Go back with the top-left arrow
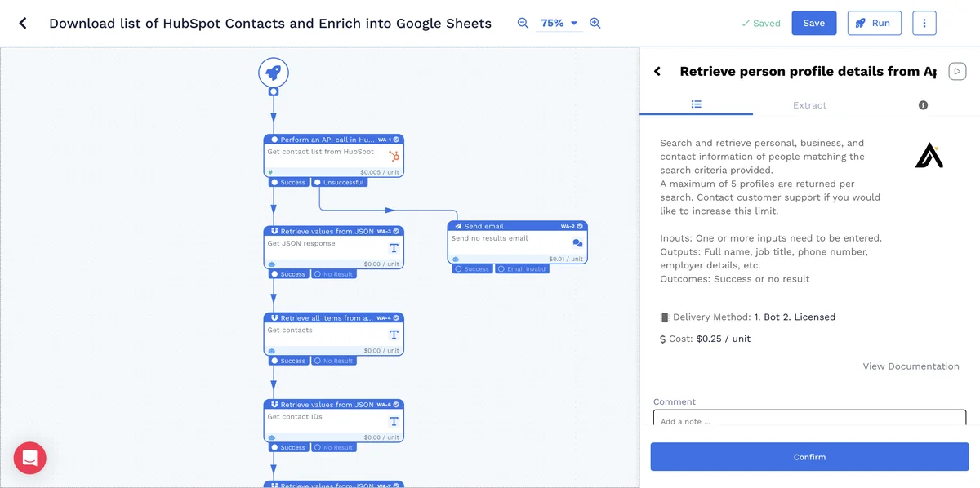 (23, 23)
